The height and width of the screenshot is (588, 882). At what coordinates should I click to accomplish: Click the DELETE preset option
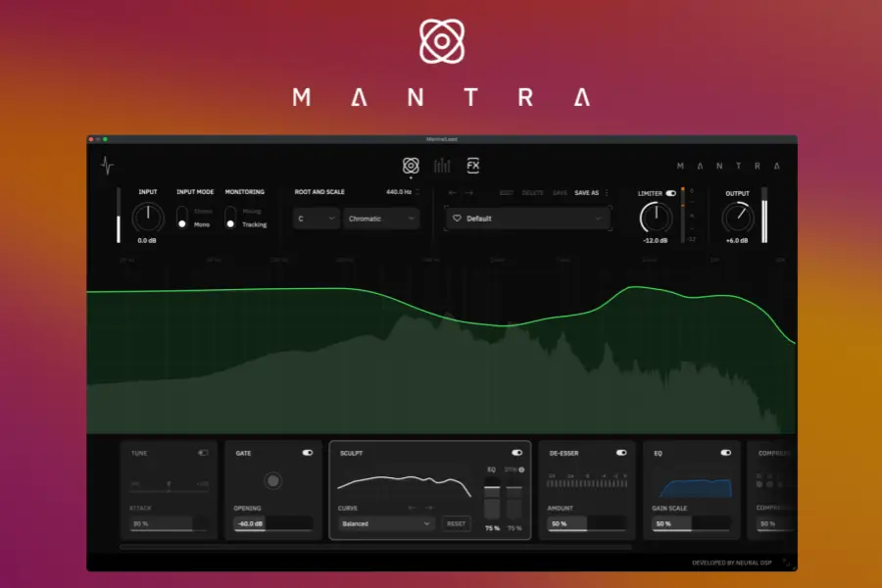point(532,194)
